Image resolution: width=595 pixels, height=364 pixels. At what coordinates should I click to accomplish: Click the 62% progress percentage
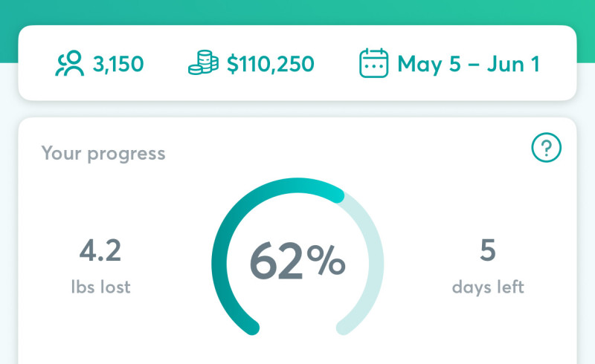tap(297, 261)
